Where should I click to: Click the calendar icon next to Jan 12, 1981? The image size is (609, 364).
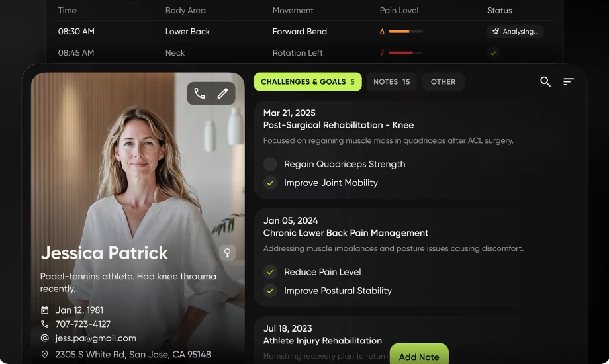coord(44,310)
